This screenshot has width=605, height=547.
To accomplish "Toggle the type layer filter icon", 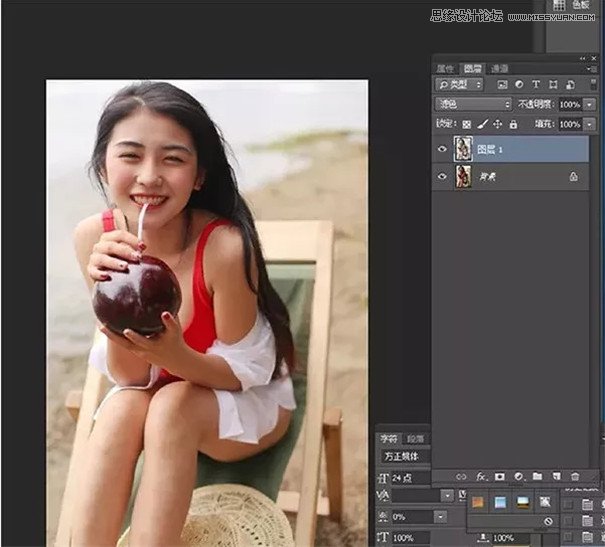I will 536,84.
